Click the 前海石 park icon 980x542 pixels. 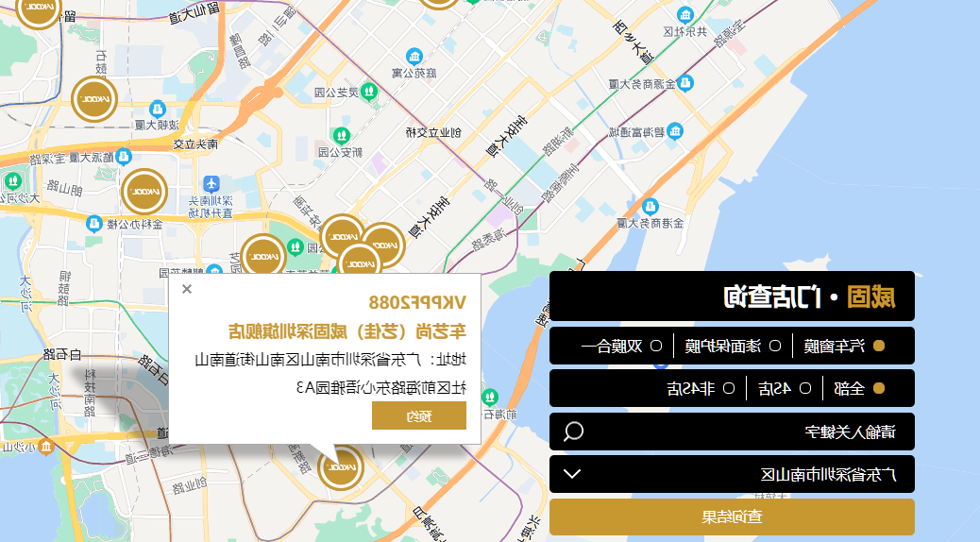(x=491, y=397)
